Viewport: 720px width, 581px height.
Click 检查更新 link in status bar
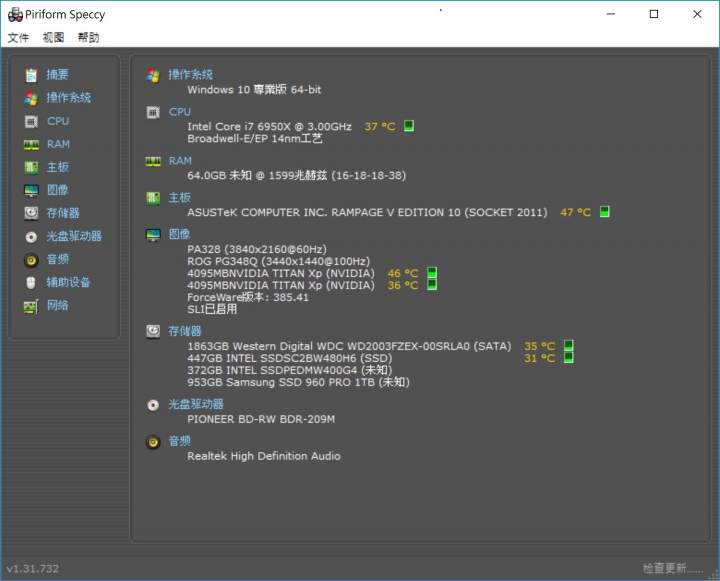[673, 569]
